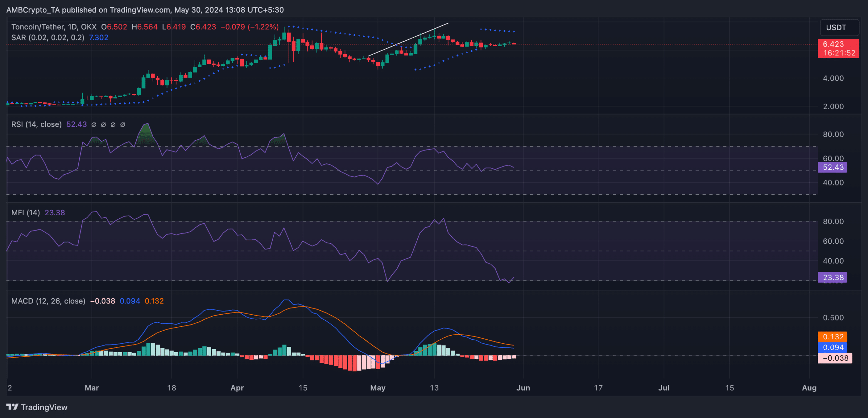Click the RSI axis tag 52.43

click(x=832, y=167)
